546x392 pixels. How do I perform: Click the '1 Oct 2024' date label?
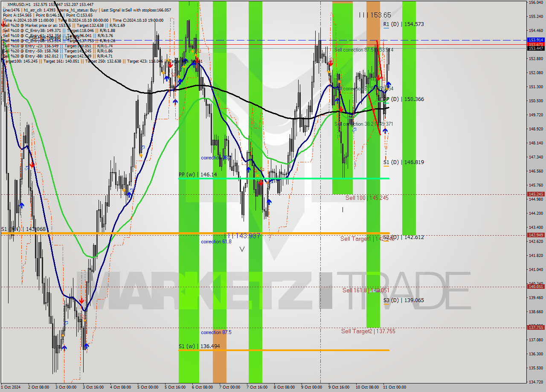pos(11,387)
